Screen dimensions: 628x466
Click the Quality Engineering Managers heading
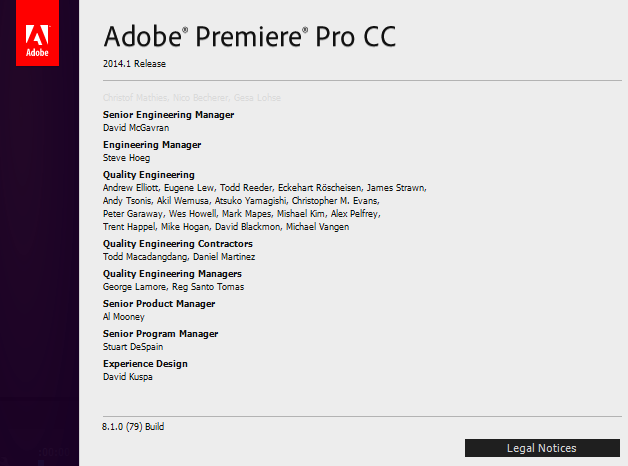pyautogui.click(x=172, y=274)
